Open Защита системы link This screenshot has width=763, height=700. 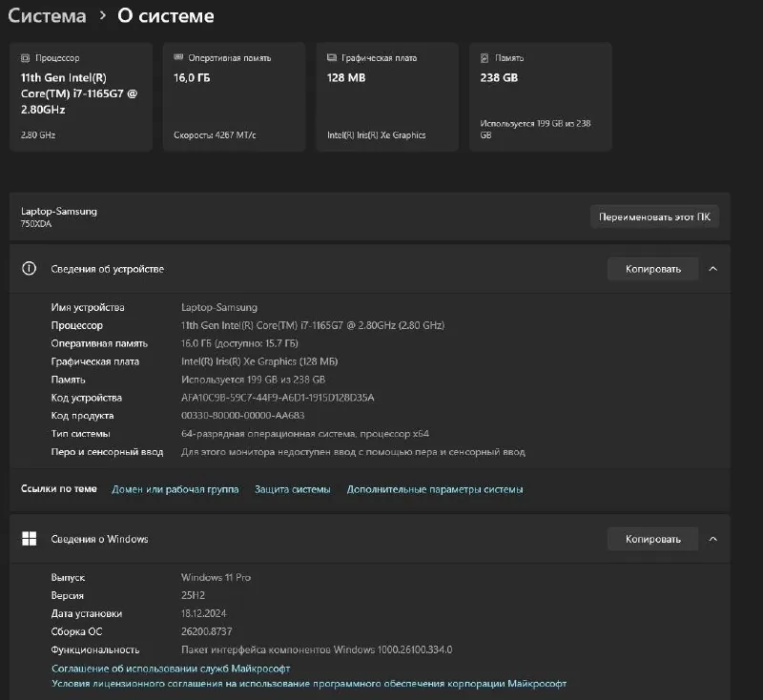[x=293, y=489]
